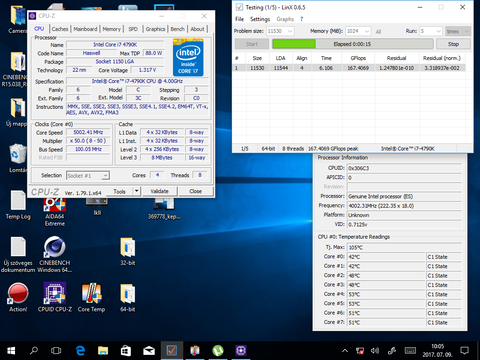480x360 pixels.
Task: Switch to LinX taskbar button
Action: [x=172, y=351]
